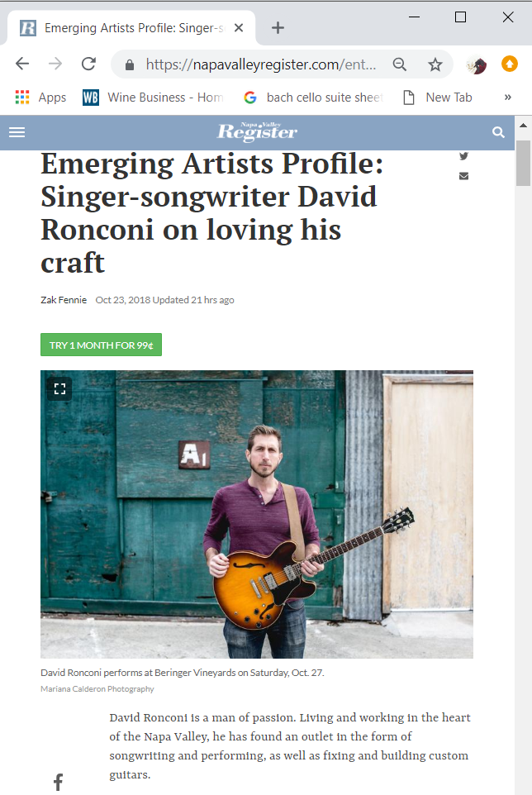Close the Emerging Artists Profile tab
The width and height of the screenshot is (532, 795).
(239, 28)
